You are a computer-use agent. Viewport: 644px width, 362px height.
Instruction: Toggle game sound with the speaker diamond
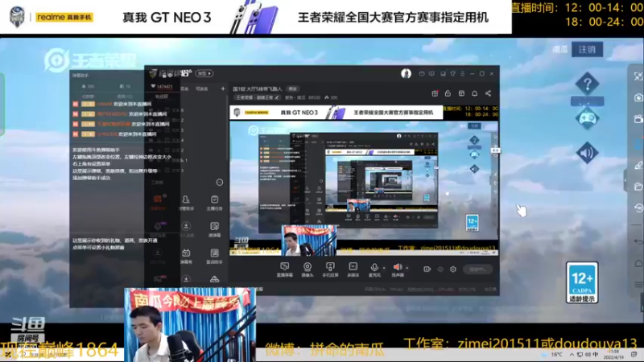[x=587, y=153]
